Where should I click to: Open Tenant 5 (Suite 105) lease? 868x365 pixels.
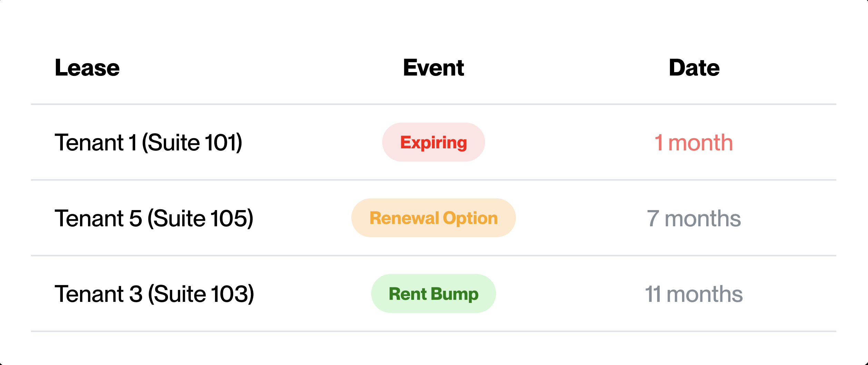(154, 218)
